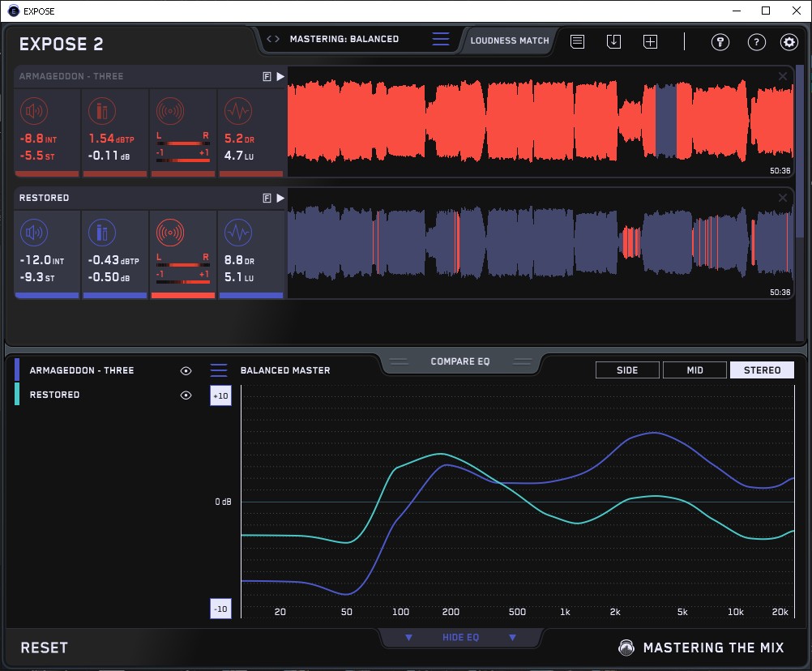
Task: Click the peak meter icon on Restored track
Action: coord(101,233)
